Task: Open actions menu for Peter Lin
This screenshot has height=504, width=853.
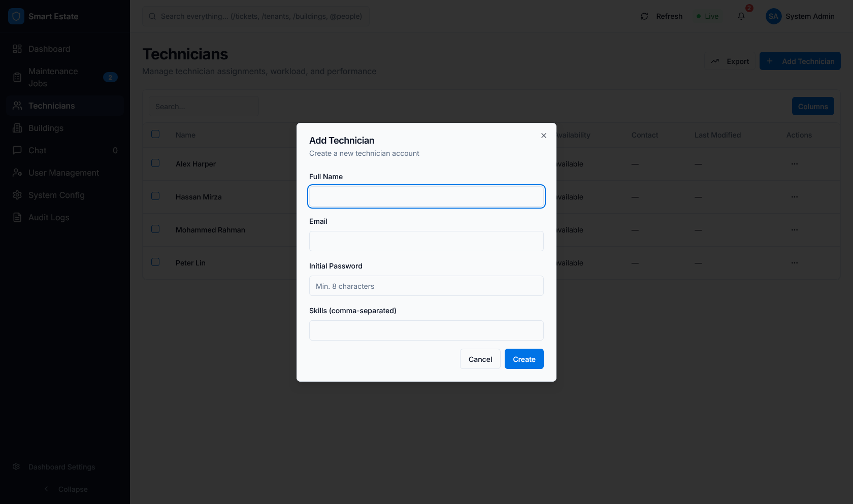Action: pyautogui.click(x=794, y=263)
